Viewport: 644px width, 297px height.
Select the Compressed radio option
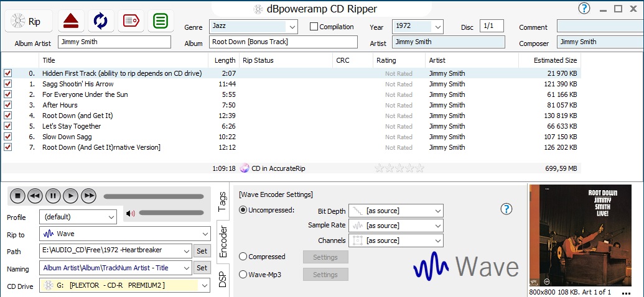click(243, 257)
